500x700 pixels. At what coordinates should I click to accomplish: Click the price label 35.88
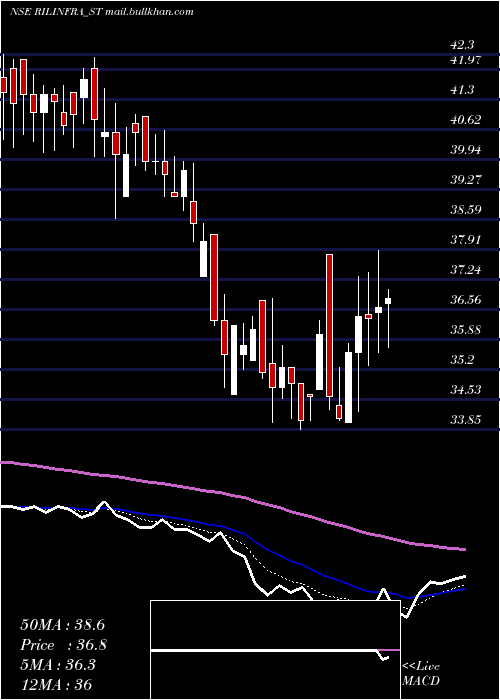(465, 330)
